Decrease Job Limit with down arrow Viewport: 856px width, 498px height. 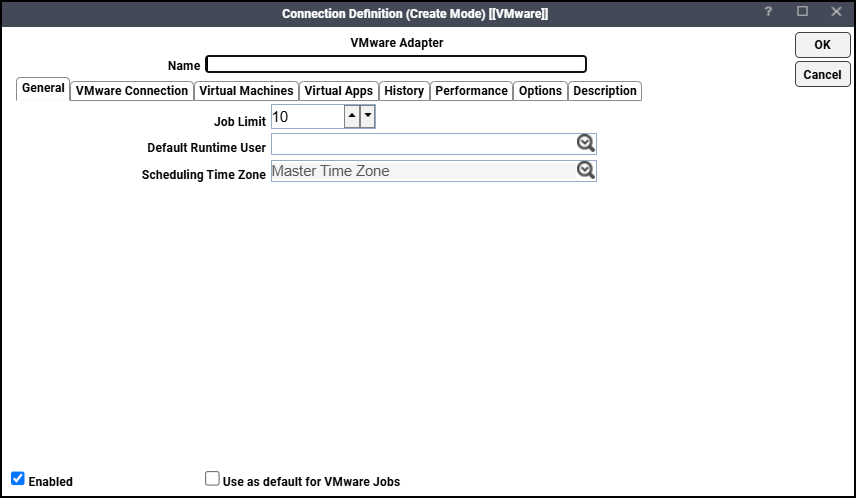point(367,117)
